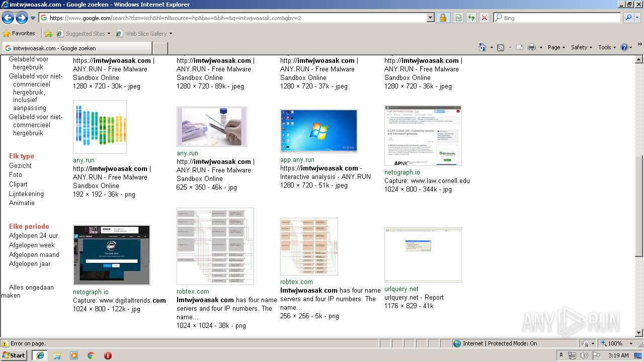Open the Windows Start menu
The width and height of the screenshot is (644, 362).
[x=14, y=355]
